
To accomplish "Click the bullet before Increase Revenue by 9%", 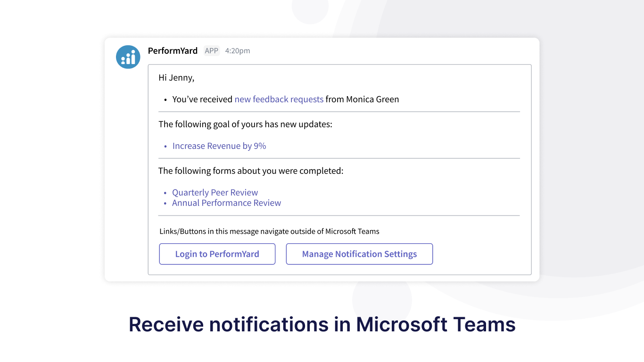I will [165, 147].
